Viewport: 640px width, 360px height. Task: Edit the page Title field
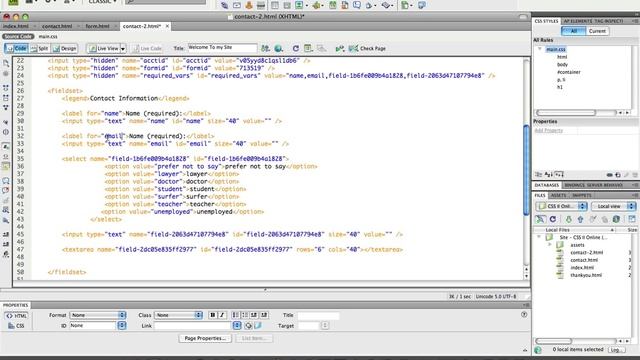tap(222, 48)
